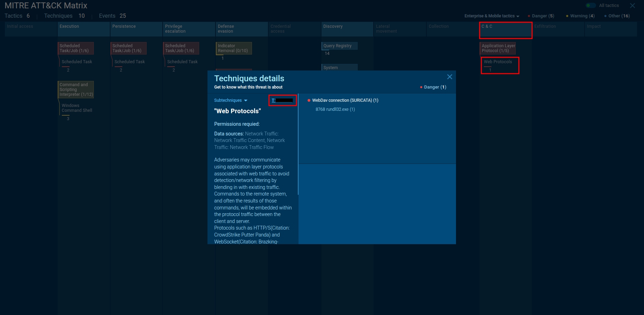Filter by Other (16) events
Viewport: 644px width, 315px height.
[x=617, y=16]
